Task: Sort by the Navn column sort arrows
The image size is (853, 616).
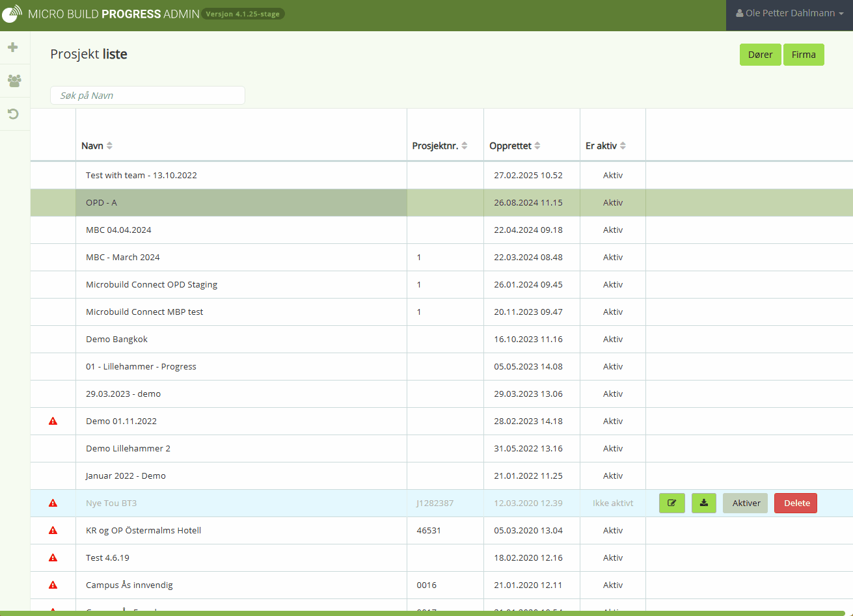Action: [109, 146]
